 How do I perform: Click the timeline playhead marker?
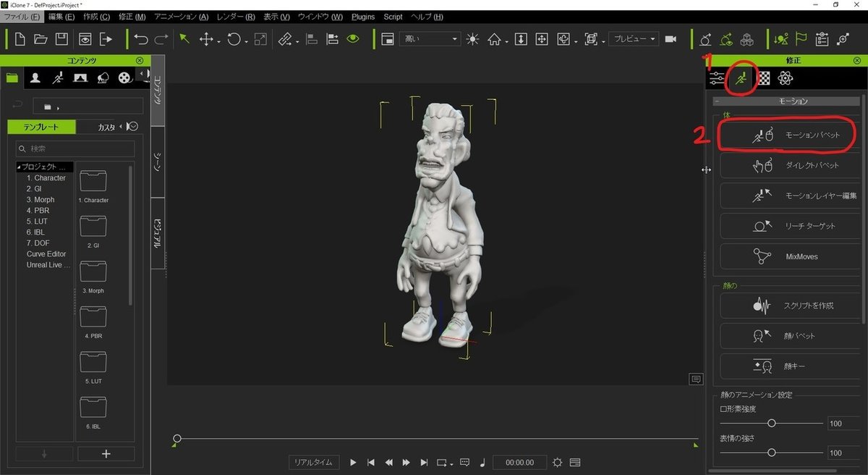pyautogui.click(x=177, y=439)
